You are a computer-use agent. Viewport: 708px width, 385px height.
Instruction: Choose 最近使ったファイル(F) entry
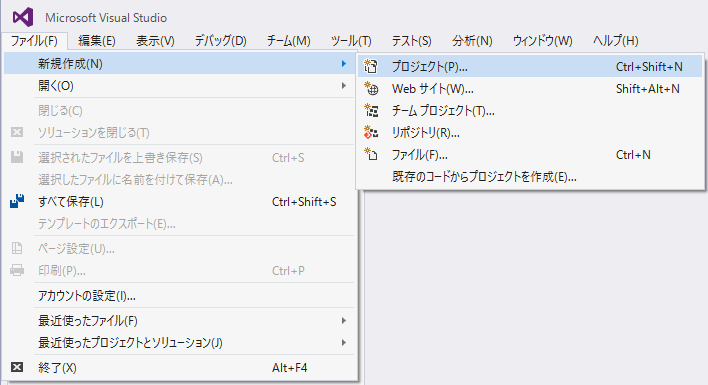pos(179,320)
